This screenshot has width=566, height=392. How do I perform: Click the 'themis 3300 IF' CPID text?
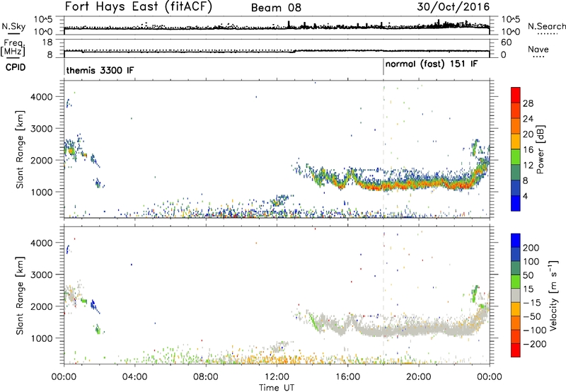coord(100,70)
